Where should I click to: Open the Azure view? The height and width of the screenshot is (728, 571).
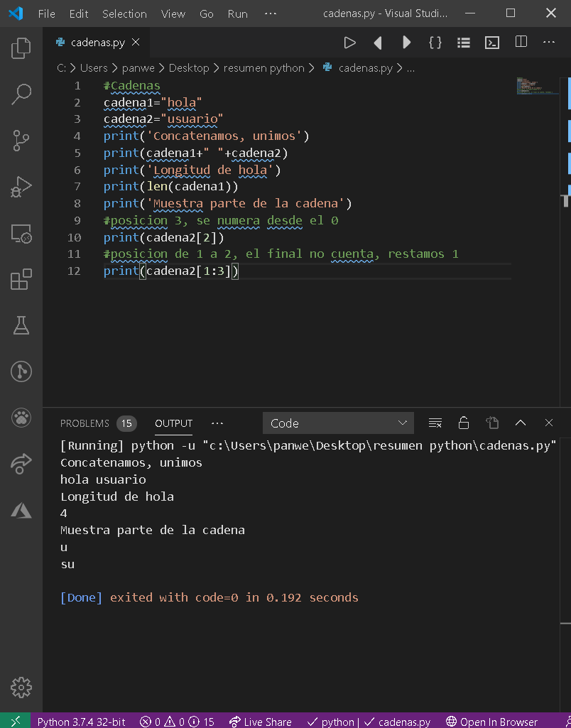(21, 510)
